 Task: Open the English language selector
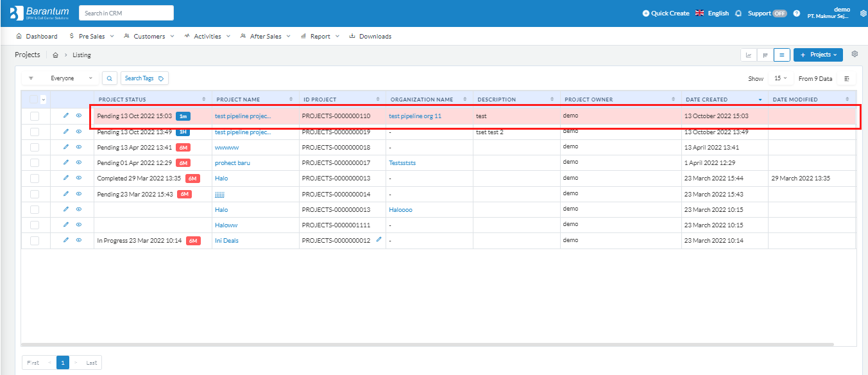coord(712,13)
